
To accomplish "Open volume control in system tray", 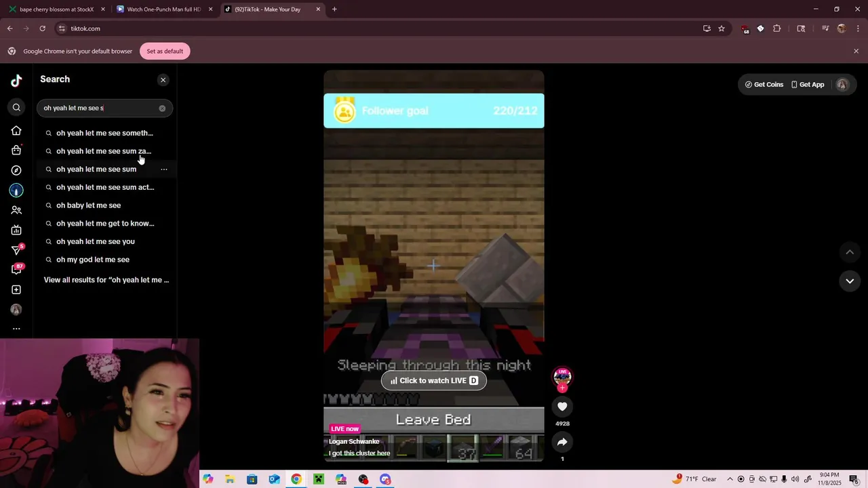I will 795,479.
